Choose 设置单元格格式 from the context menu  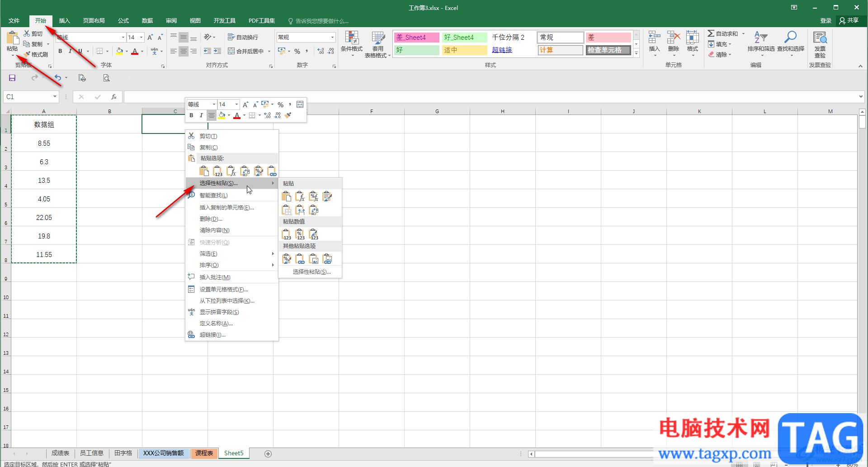224,290
